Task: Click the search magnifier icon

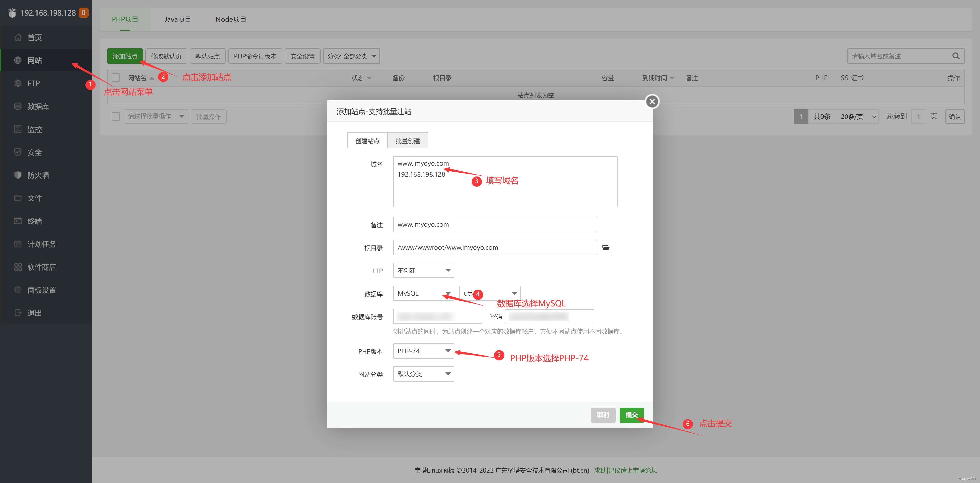Action: click(956, 56)
